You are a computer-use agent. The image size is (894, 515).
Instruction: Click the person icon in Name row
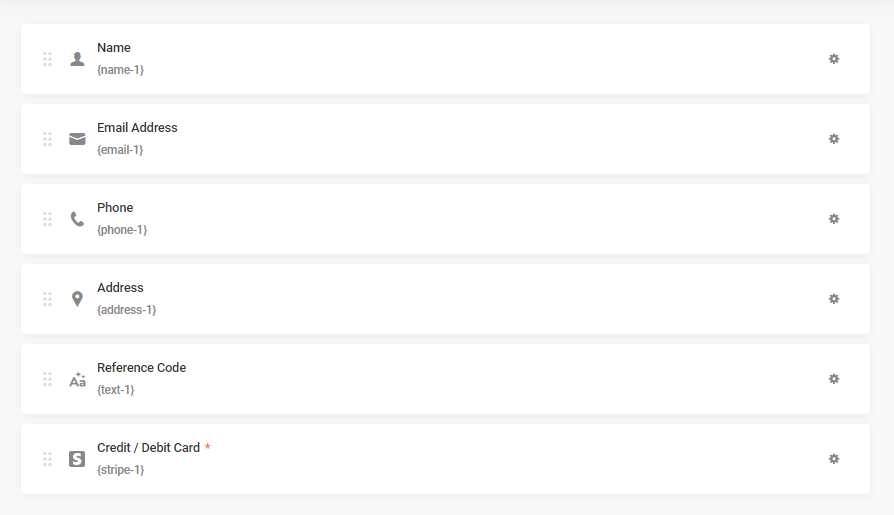(77, 59)
